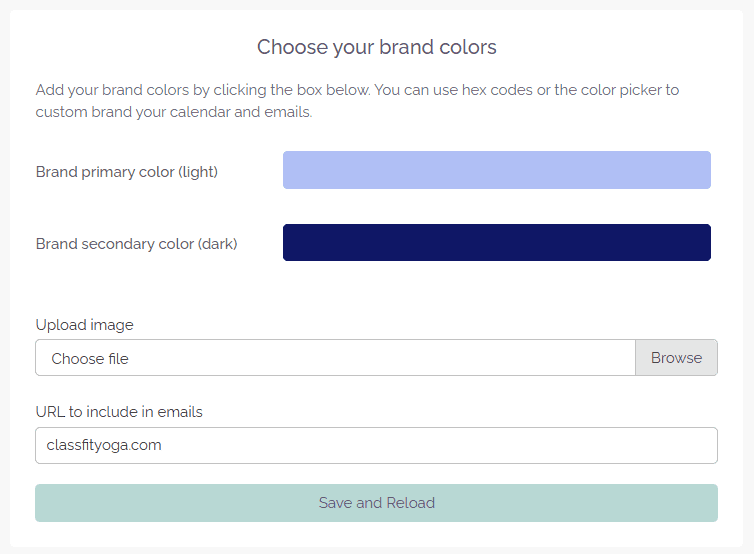754x554 pixels.
Task: Click the brand colors instruction paragraph
Action: pyautogui.click(x=357, y=101)
